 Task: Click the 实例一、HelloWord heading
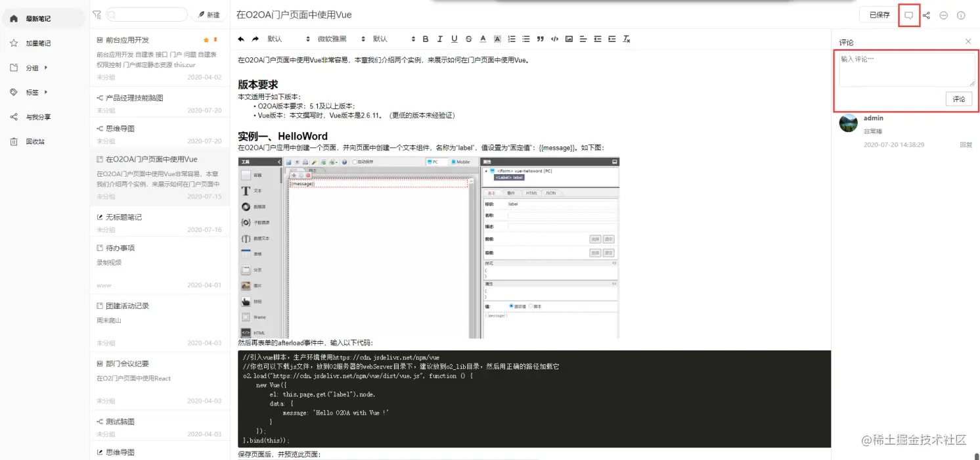point(282,137)
